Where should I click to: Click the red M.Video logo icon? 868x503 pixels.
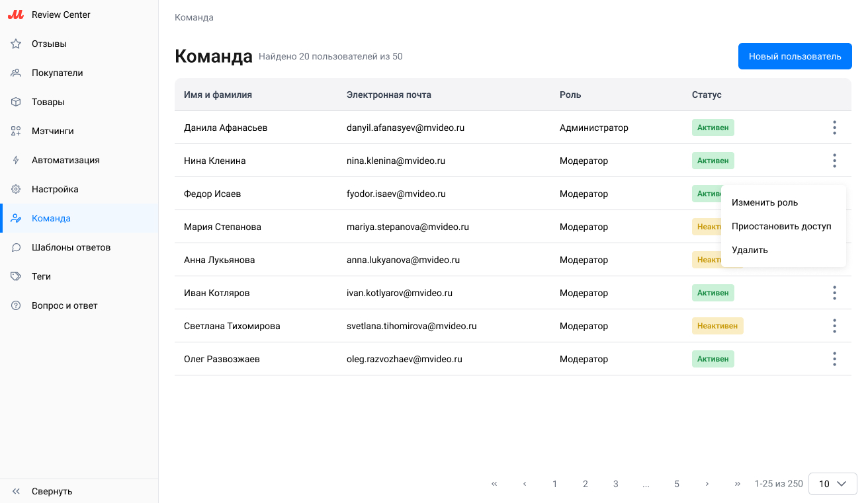coord(16,15)
